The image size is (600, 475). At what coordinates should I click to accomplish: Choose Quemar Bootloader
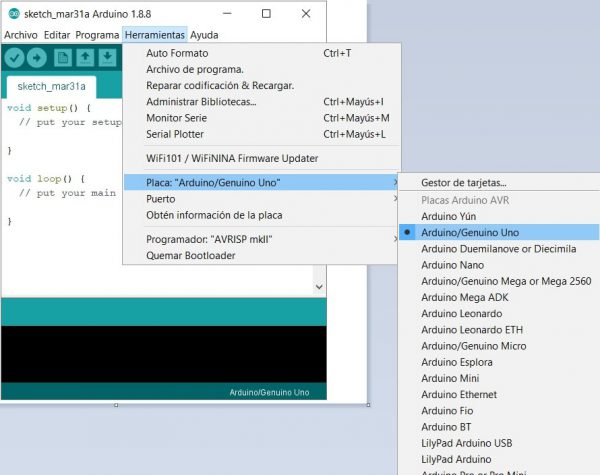262,255
